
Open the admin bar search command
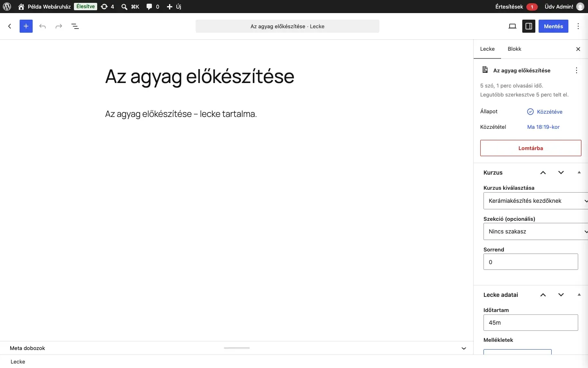click(131, 7)
